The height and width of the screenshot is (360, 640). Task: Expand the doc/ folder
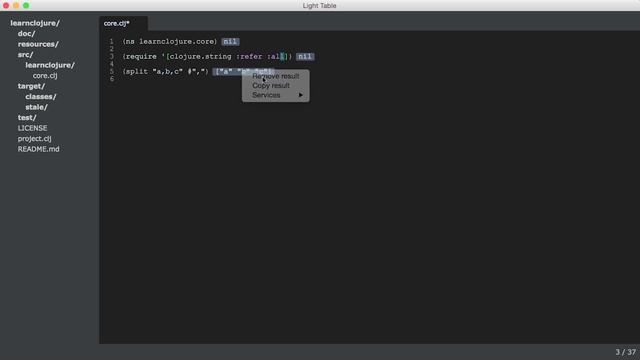click(27, 33)
